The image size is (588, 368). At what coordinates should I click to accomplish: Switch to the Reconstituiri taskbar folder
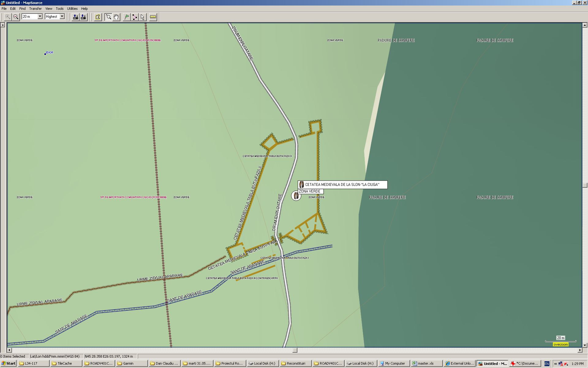(295, 363)
